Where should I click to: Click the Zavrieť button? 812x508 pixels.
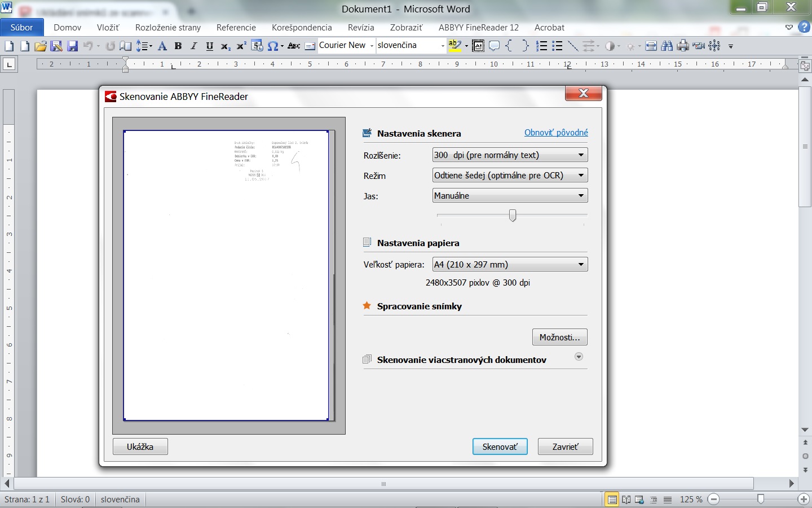[x=566, y=446]
